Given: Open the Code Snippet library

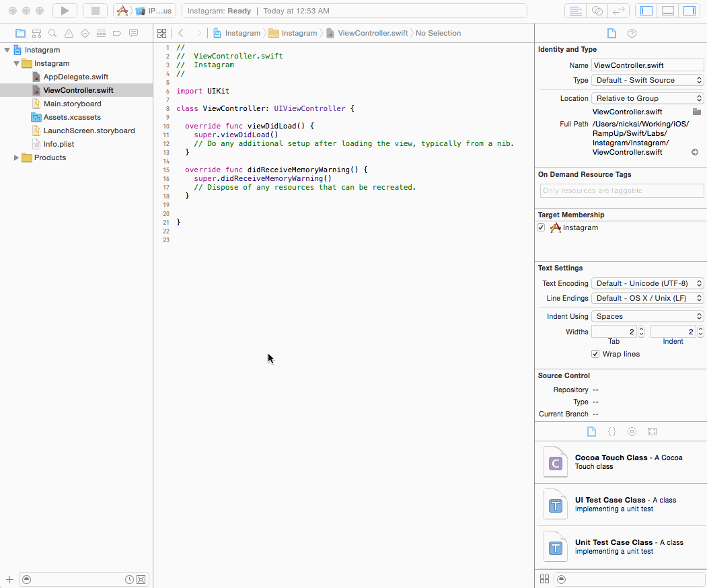Looking at the screenshot, I should [611, 431].
